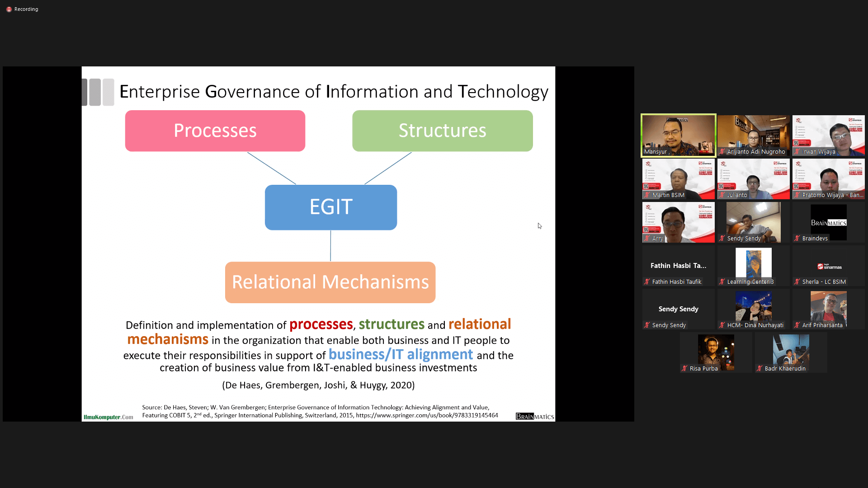Click muted mic icon beside Risa Purba
868x488 pixels.
[x=684, y=369]
